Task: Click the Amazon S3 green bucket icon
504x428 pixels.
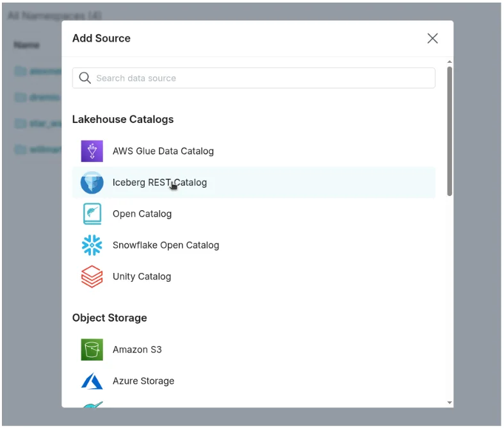Action: coord(92,350)
